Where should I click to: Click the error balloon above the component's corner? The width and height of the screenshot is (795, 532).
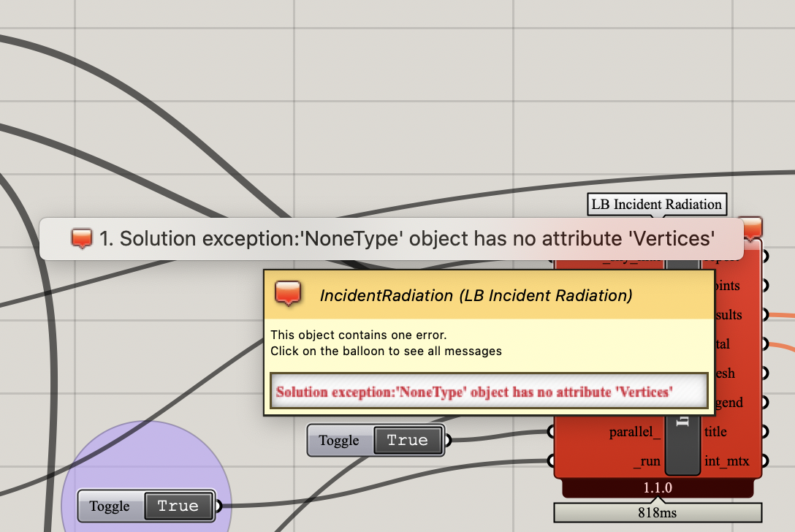[751, 228]
